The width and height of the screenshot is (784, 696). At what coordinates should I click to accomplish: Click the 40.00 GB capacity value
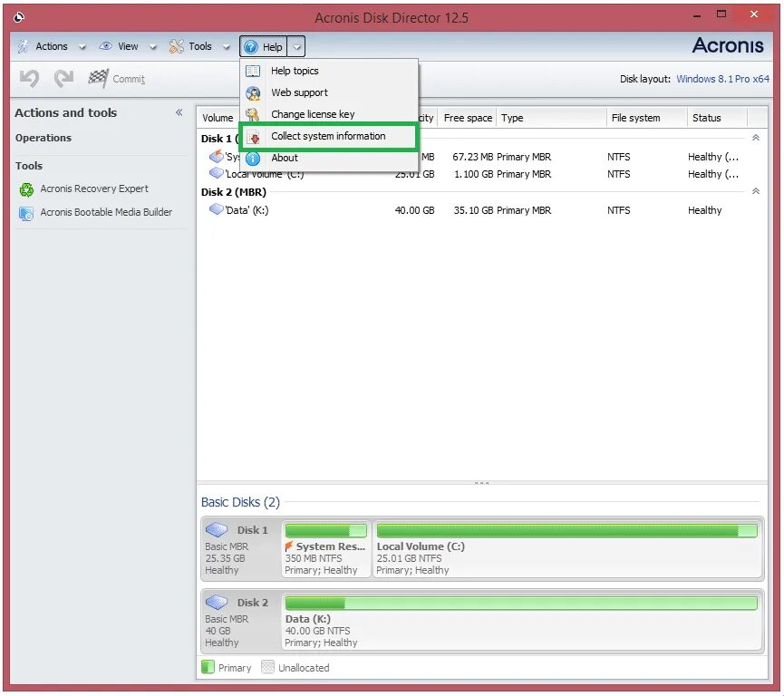pyautogui.click(x=414, y=210)
